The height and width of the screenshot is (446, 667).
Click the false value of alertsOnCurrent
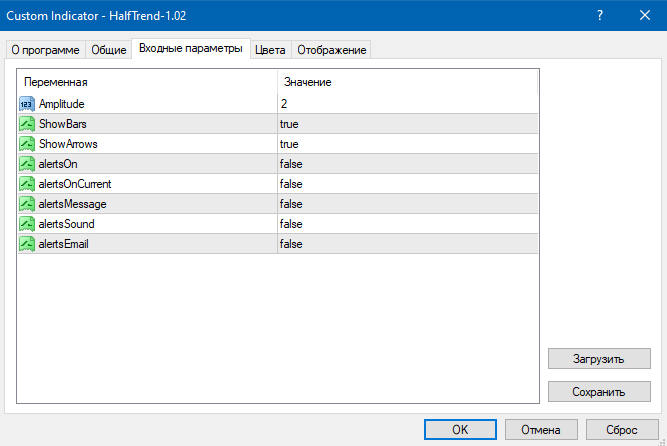click(291, 184)
